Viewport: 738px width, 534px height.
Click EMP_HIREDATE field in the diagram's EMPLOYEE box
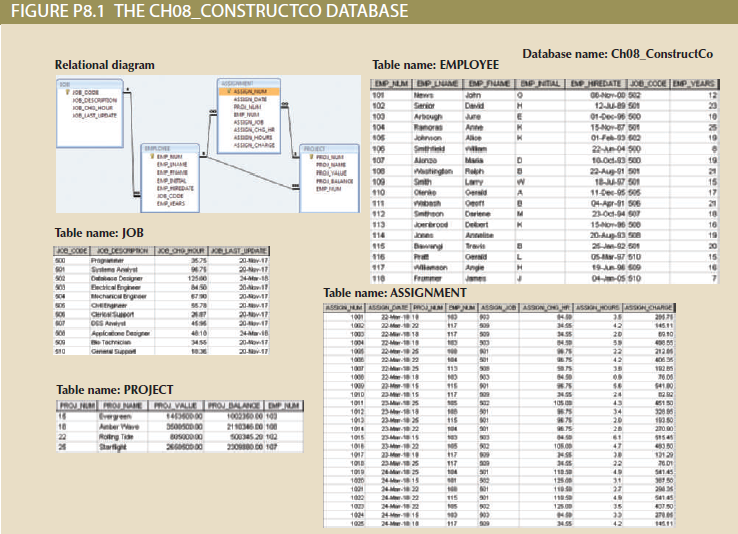pyautogui.click(x=175, y=188)
